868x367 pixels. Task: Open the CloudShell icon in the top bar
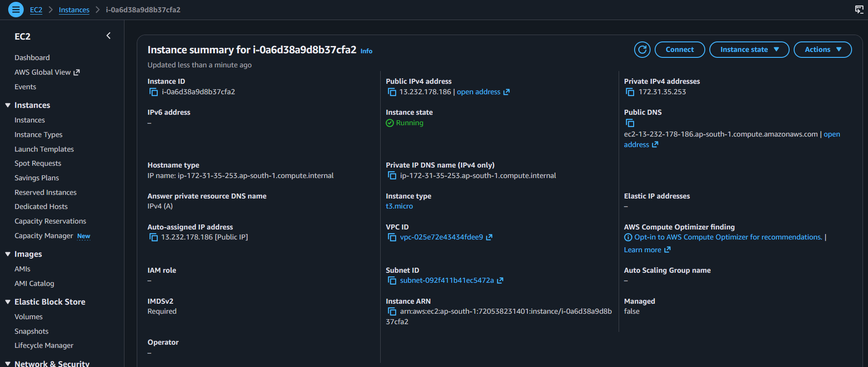pyautogui.click(x=859, y=10)
